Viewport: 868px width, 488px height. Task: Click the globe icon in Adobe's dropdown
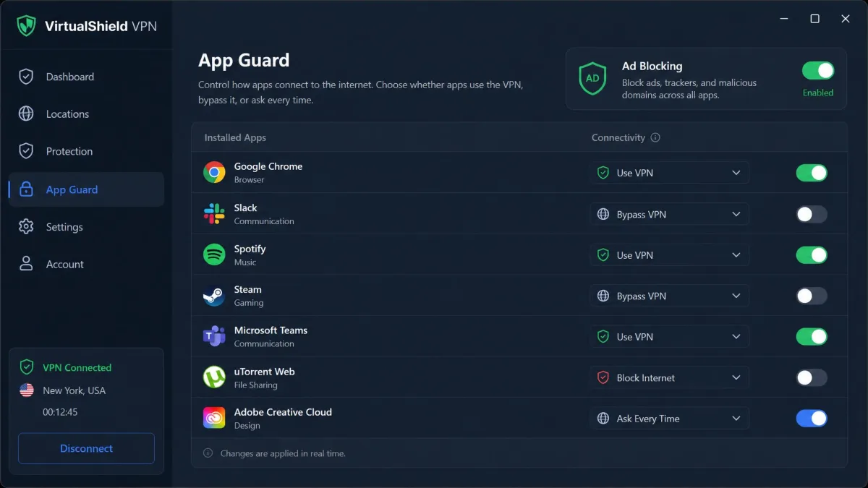(603, 419)
